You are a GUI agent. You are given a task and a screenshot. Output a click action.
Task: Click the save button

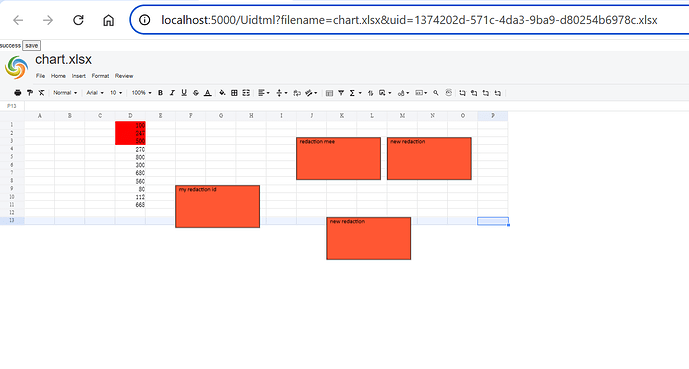tap(32, 45)
